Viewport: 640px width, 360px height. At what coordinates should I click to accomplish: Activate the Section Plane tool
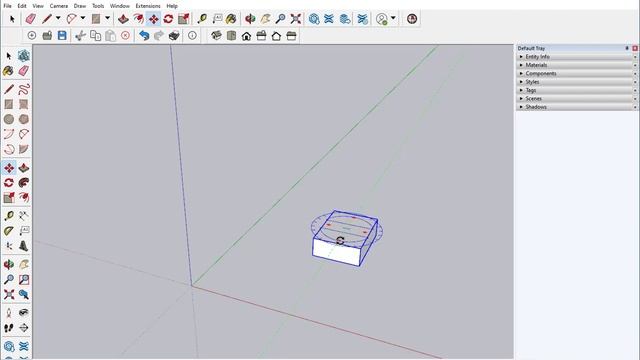24,328
